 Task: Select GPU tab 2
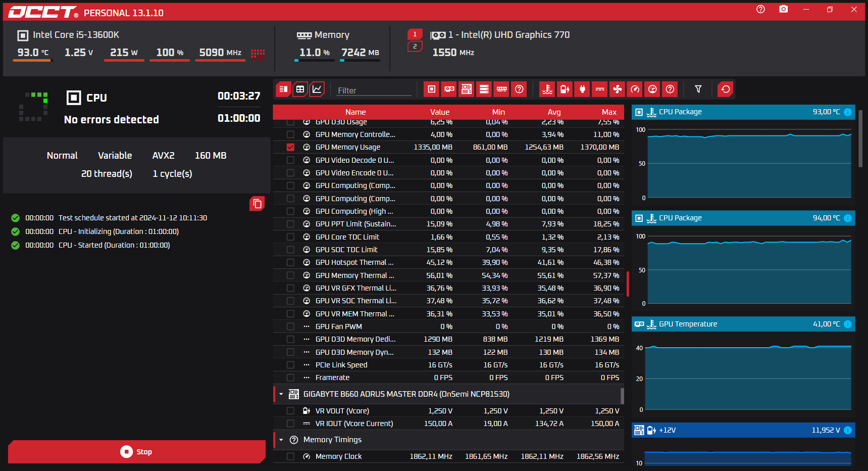click(415, 46)
